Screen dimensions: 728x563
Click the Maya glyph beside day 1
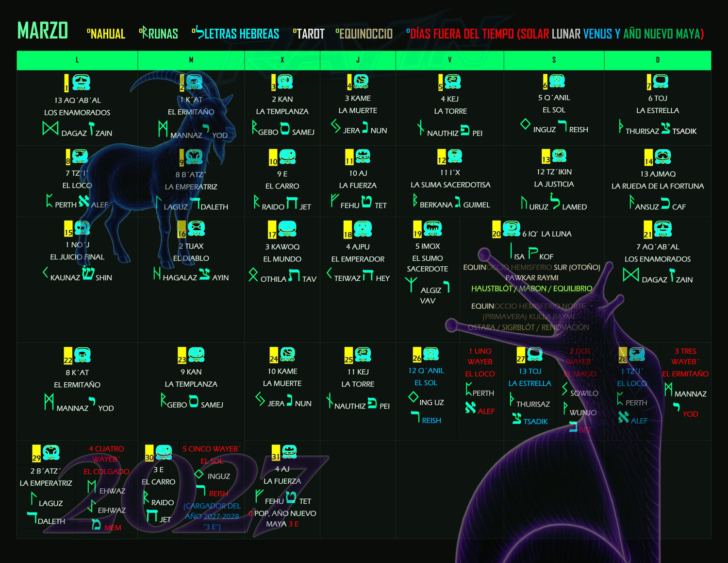click(x=81, y=82)
